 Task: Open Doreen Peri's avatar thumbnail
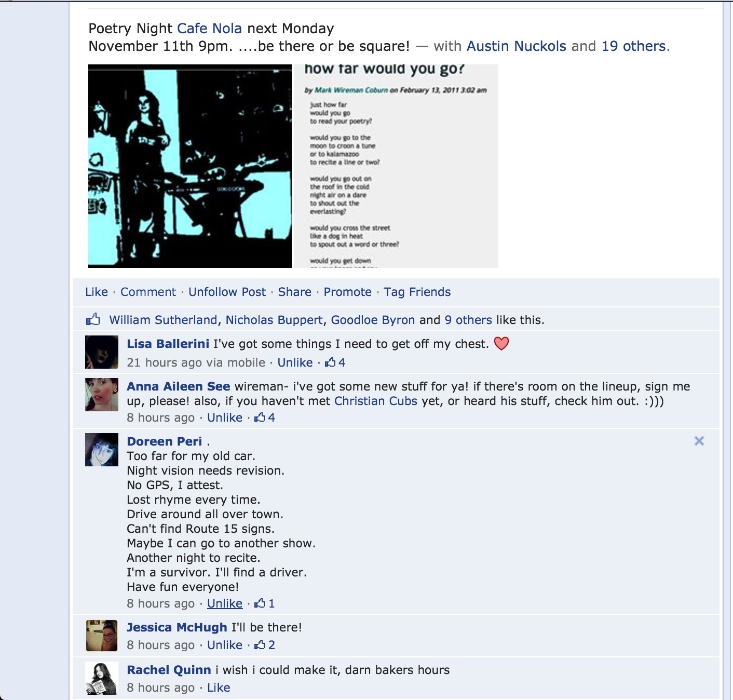(x=102, y=450)
